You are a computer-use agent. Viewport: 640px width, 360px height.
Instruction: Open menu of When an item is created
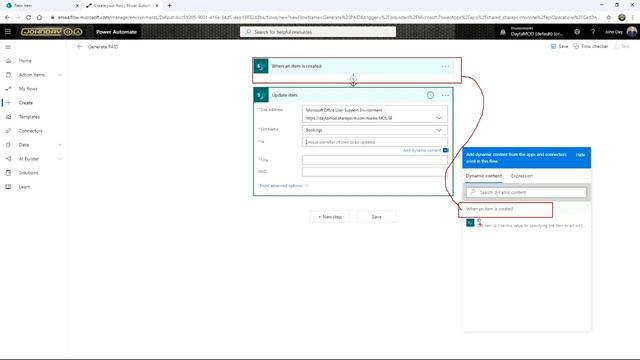tap(445, 66)
